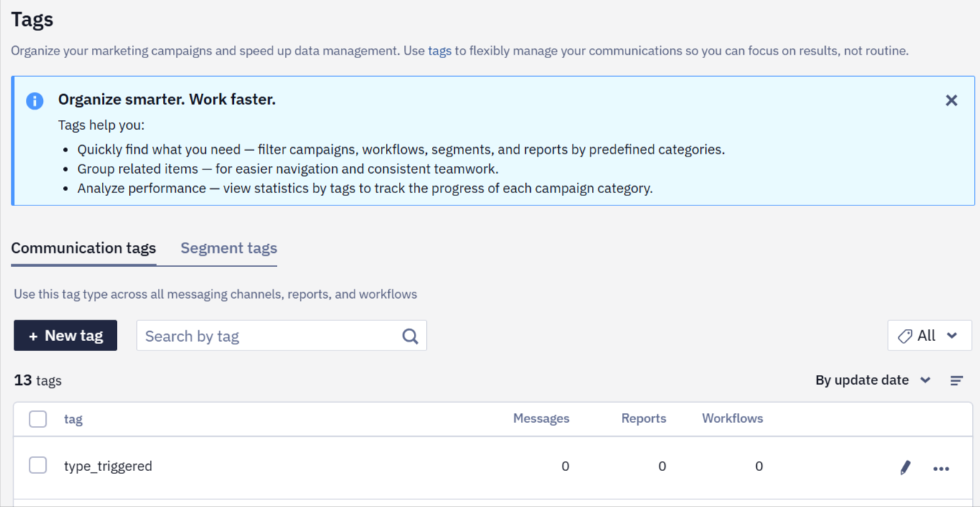Image resolution: width=980 pixels, height=507 pixels.
Task: Click the Reports column header
Action: 644,418
